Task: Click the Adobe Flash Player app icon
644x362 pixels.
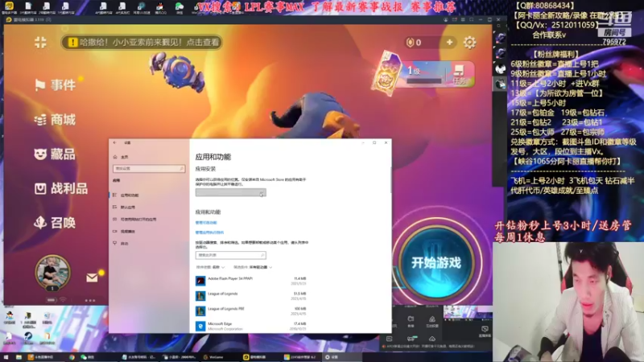Action: (200, 281)
